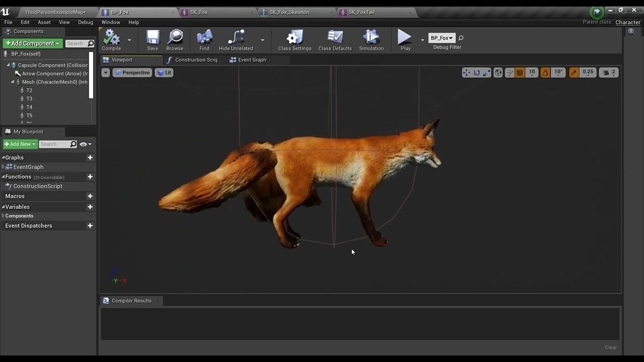Browse to asset in Content Browser
This screenshot has width=644, height=362.
175,40
